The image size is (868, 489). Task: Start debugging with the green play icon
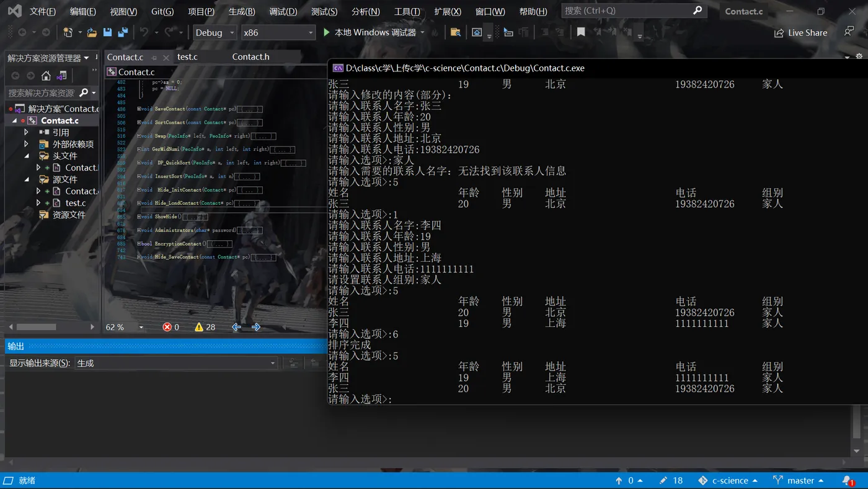coord(327,32)
